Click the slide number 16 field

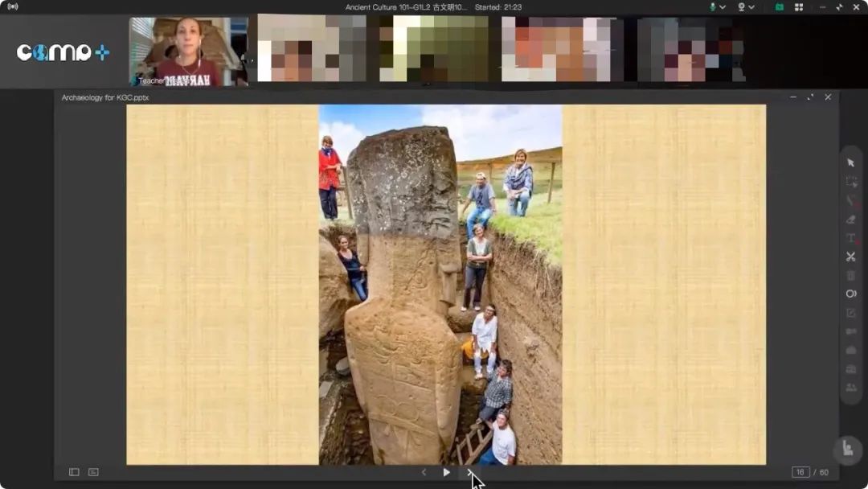tap(800, 472)
